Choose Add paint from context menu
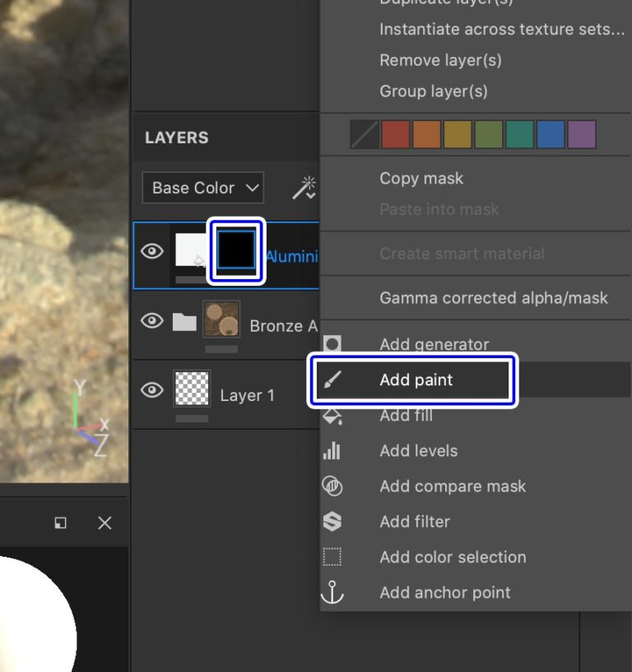 [x=476, y=380]
